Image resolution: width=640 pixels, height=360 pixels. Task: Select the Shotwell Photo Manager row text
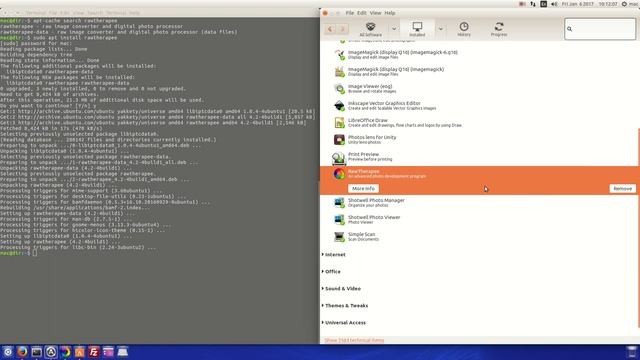[x=376, y=202]
